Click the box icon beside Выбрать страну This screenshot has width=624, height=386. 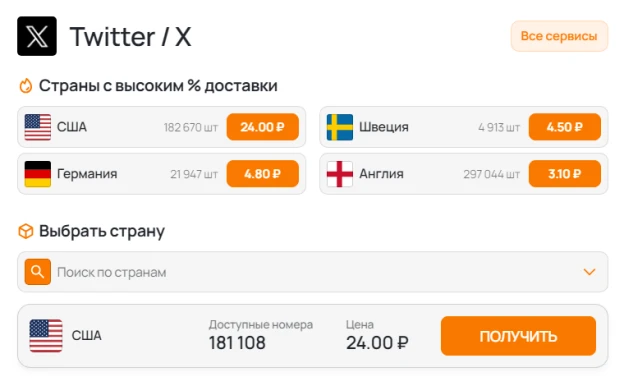pyautogui.click(x=26, y=231)
